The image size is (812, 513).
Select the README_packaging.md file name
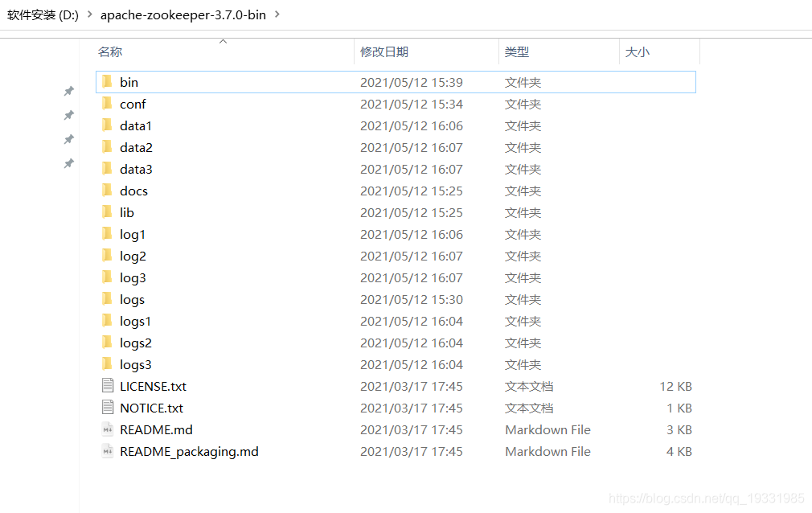tap(189, 452)
